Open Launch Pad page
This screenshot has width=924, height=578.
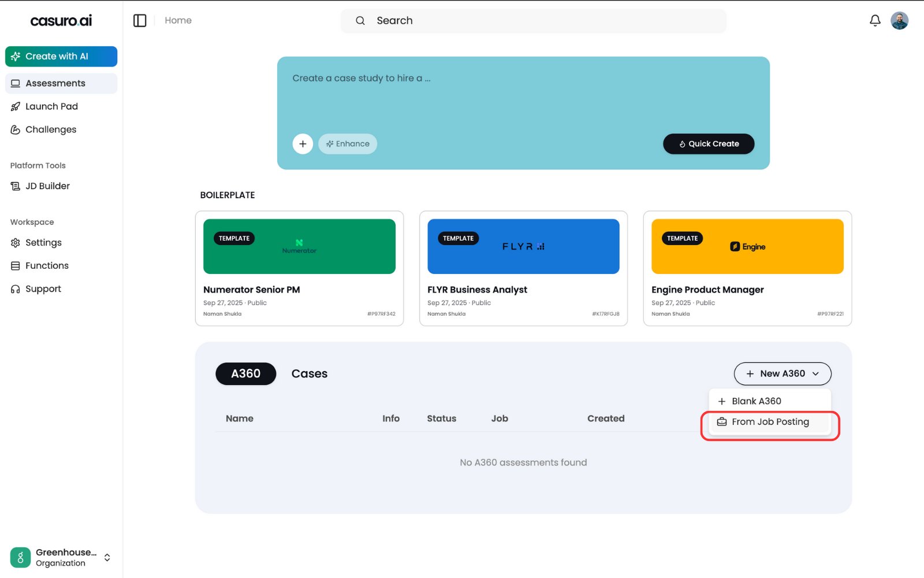tap(61, 106)
